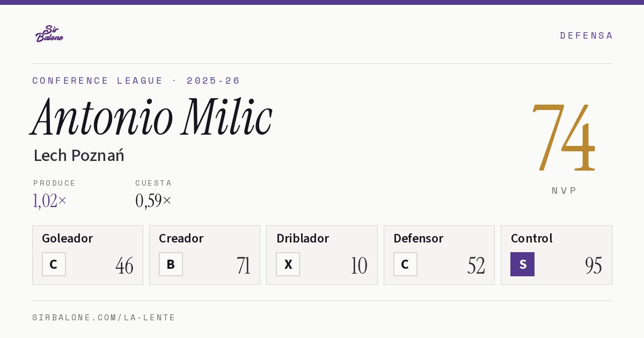Screen dimensions: 644x338
Task: Click the purple S grade badge for Control
Action: 522,264
